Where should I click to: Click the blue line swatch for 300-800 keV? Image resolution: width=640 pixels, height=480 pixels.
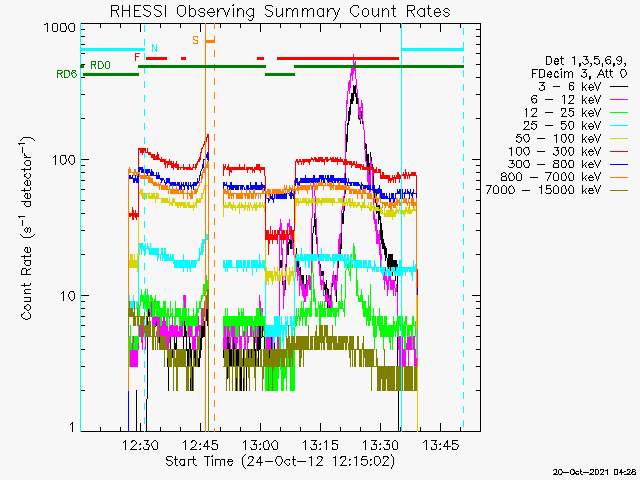tap(619, 164)
